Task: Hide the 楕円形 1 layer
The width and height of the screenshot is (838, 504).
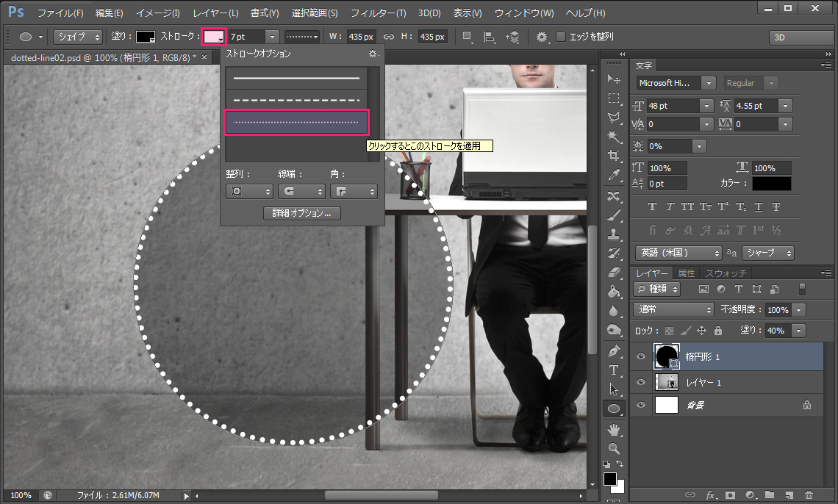Action: point(640,357)
